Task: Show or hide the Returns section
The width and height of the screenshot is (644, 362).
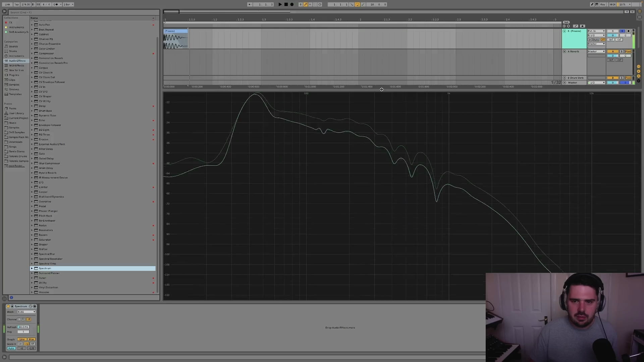Action: tap(639, 71)
